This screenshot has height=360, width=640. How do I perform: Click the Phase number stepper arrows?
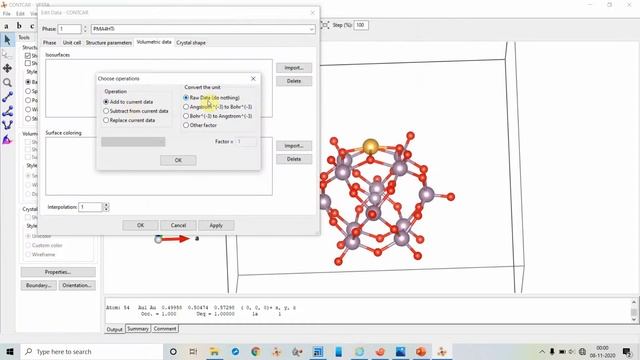(85, 29)
